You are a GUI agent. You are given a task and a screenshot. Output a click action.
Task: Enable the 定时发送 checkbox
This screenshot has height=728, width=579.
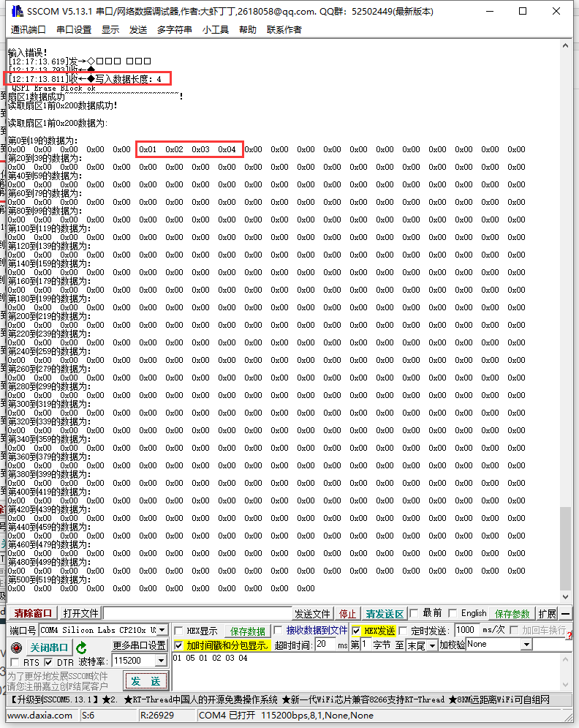point(403,631)
